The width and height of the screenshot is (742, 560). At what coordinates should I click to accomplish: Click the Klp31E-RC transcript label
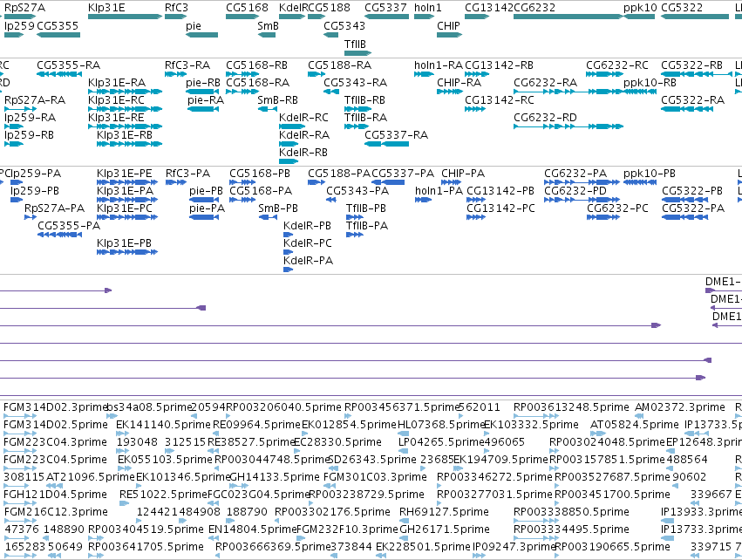coord(117,100)
